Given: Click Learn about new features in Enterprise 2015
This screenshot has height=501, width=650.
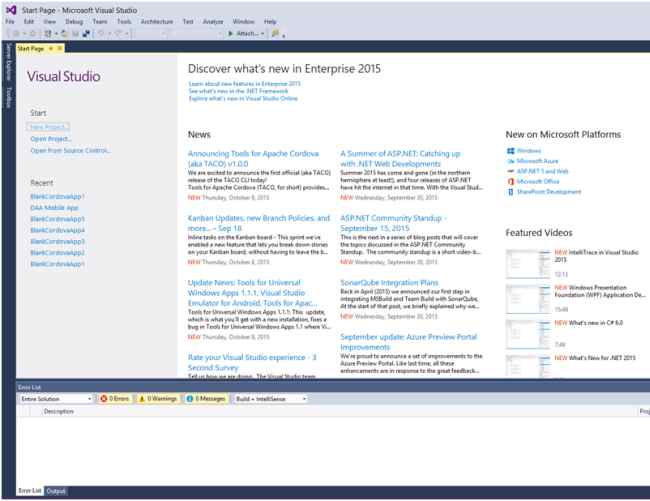Looking at the screenshot, I should point(245,84).
